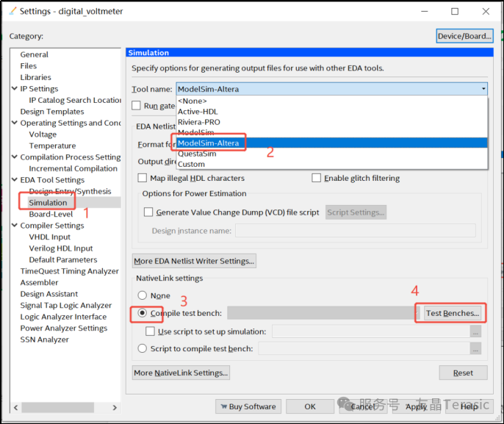Select Assembler category

tap(39, 283)
